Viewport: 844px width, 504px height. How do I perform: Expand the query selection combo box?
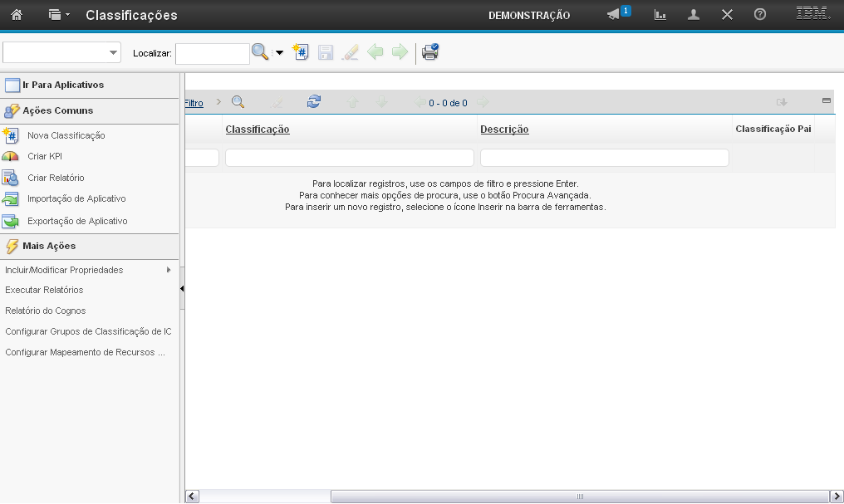pyautogui.click(x=113, y=53)
